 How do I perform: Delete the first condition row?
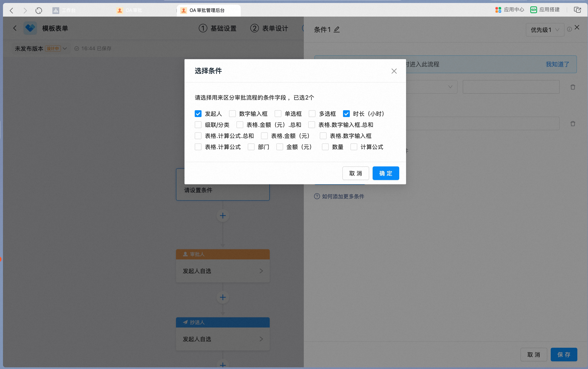pos(573,87)
